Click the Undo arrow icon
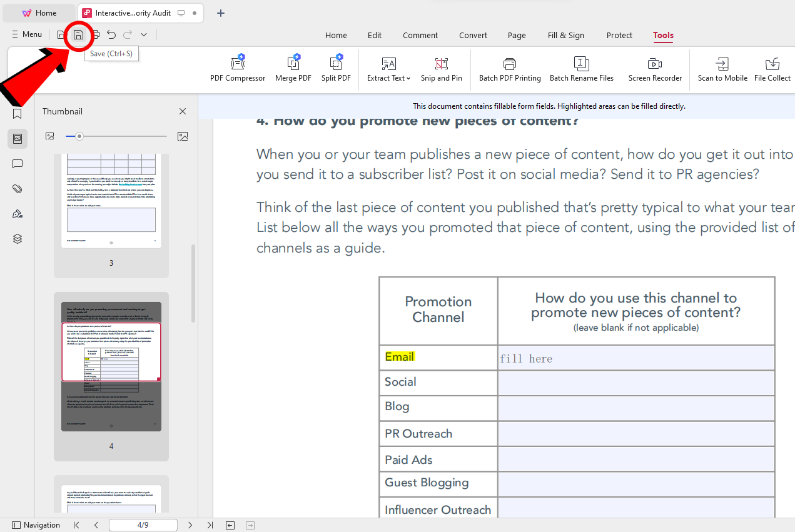This screenshot has width=795, height=532. click(111, 35)
